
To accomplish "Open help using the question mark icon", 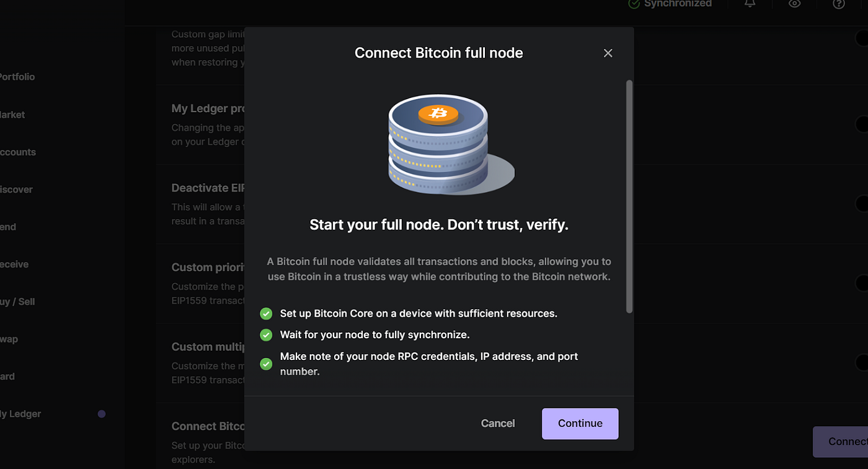I will tap(838, 4).
